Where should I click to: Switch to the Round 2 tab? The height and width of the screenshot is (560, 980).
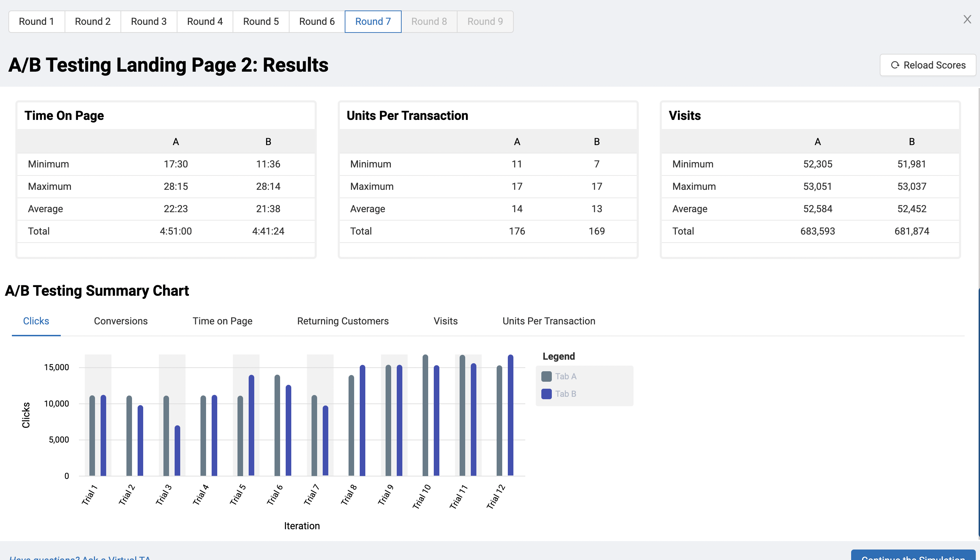pyautogui.click(x=93, y=22)
